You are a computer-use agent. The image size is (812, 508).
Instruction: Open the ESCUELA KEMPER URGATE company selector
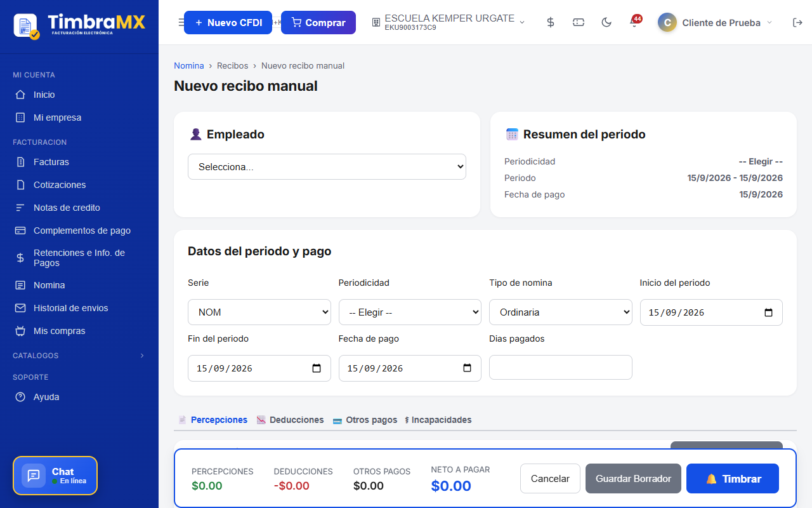click(x=448, y=22)
